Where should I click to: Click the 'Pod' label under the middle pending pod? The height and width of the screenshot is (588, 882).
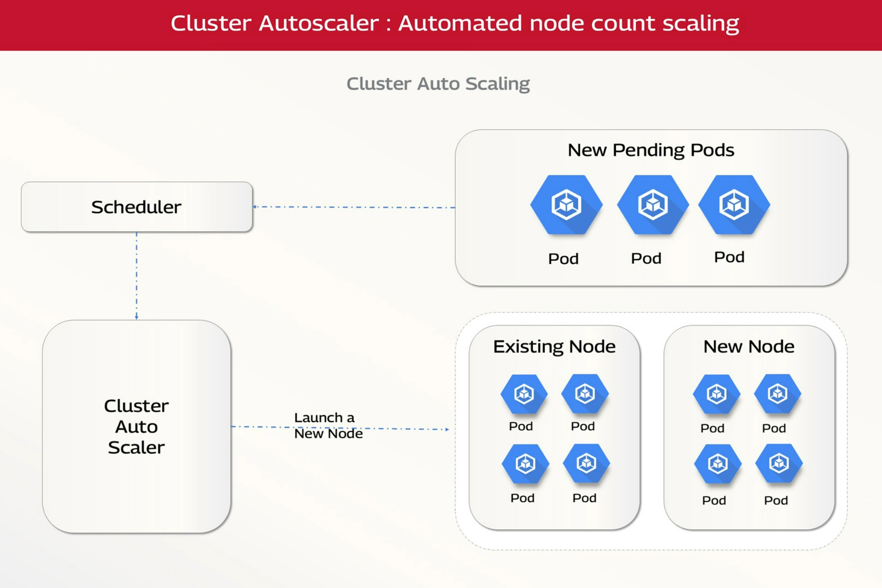(646, 258)
